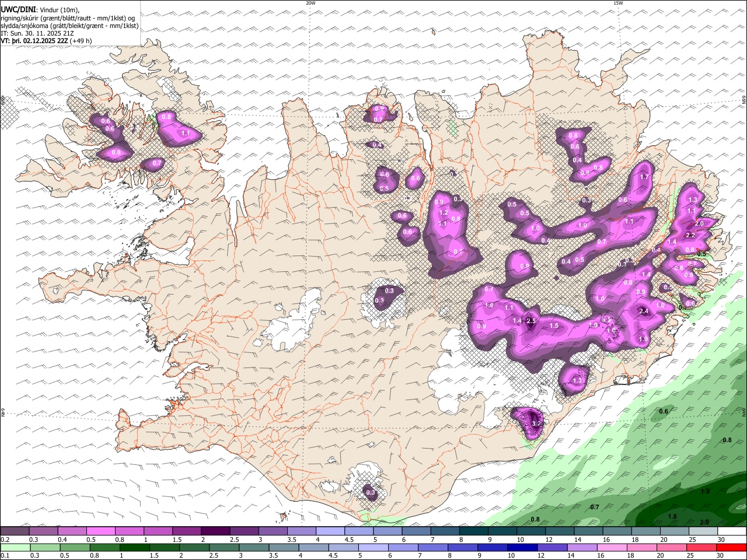The width and height of the screenshot is (747, 560).
Task: Select the "IT: Sun. 30. 11. 2025 21Z" line
Action: 37,33
